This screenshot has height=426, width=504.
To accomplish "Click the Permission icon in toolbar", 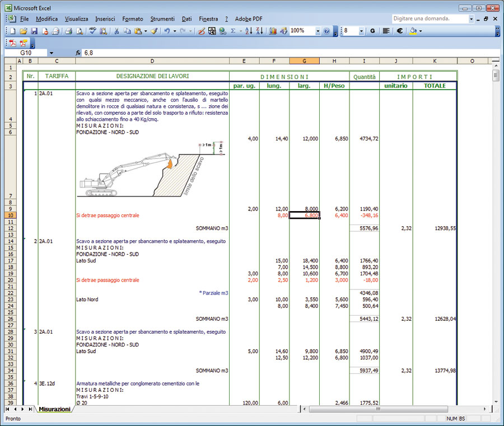I will coord(45,31).
